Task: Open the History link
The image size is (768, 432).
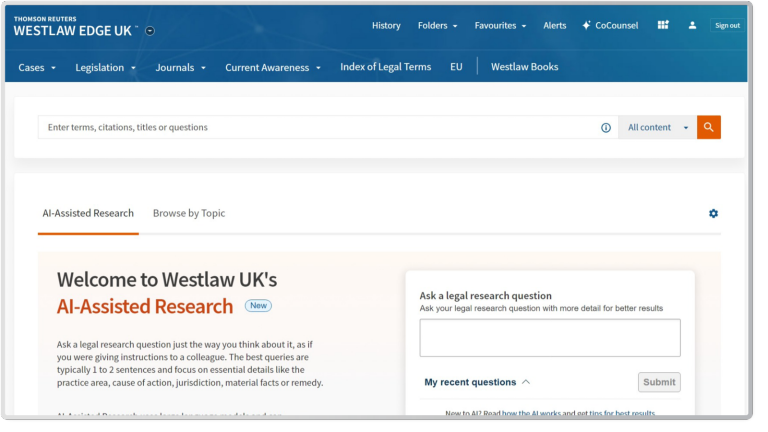Action: point(386,26)
